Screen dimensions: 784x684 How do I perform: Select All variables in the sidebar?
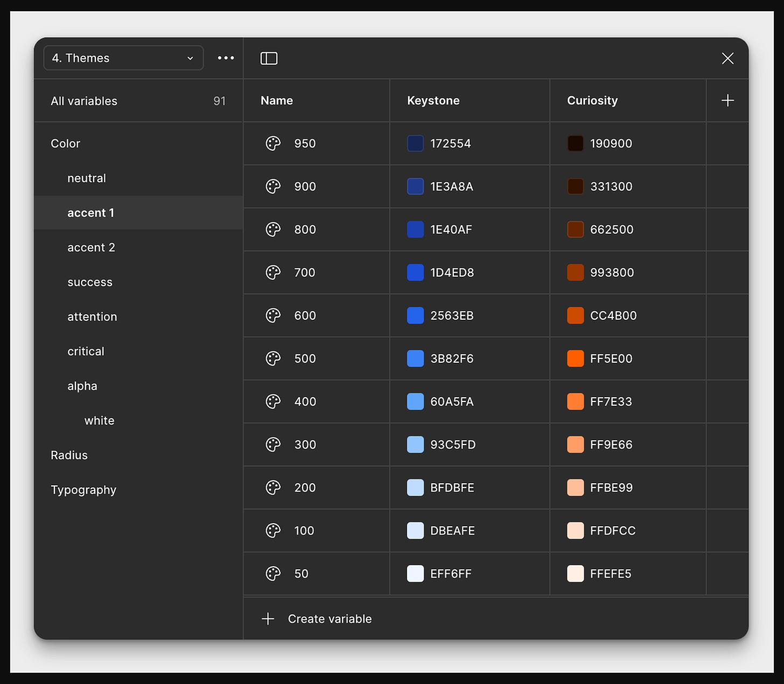coord(138,101)
